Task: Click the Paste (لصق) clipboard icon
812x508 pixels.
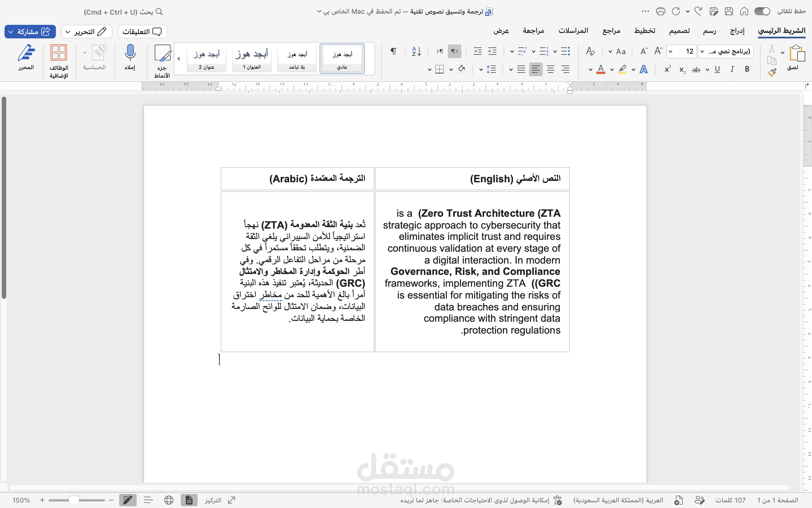Action: tap(797, 54)
